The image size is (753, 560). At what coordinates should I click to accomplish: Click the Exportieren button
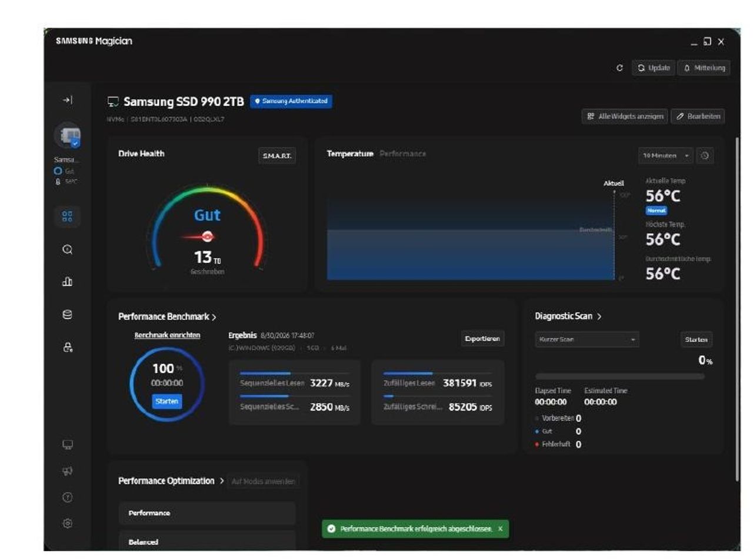(482, 338)
